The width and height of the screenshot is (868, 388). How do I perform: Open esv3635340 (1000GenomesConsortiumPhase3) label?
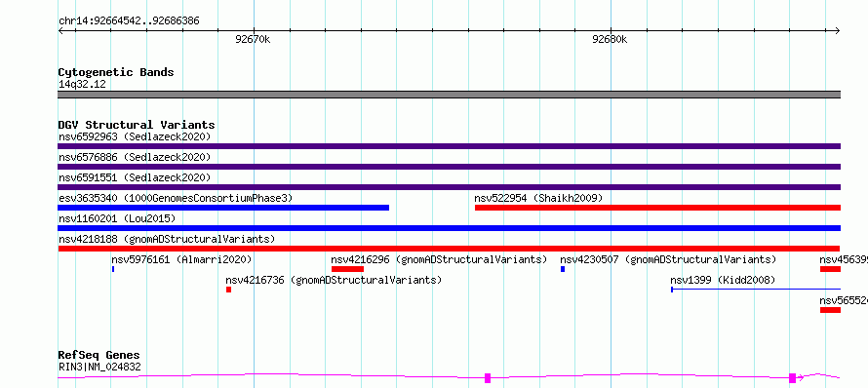coord(176,198)
